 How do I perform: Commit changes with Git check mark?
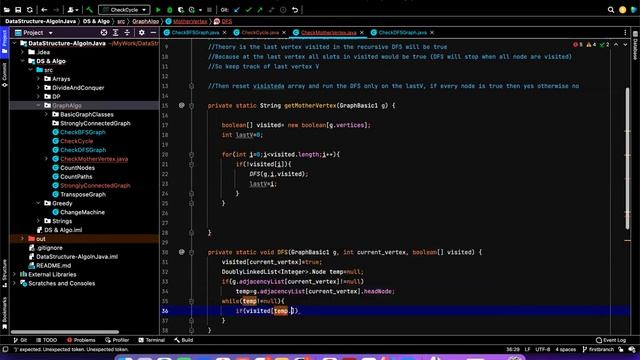(x=248, y=10)
